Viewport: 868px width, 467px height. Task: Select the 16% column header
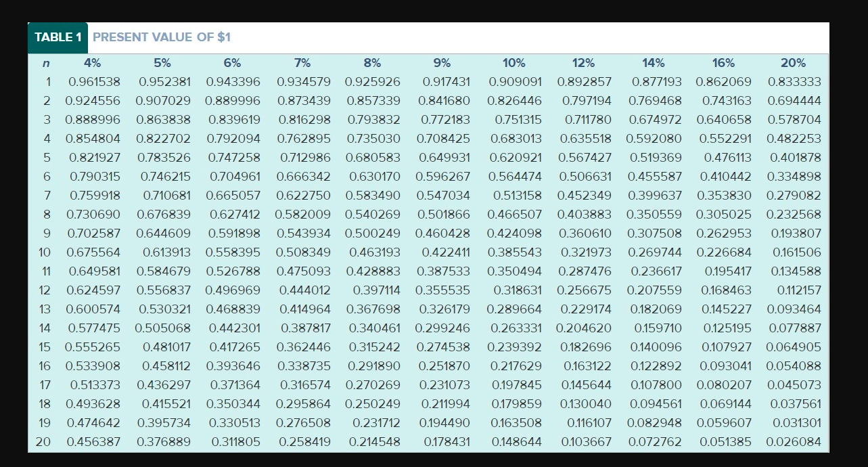pyautogui.click(x=724, y=63)
